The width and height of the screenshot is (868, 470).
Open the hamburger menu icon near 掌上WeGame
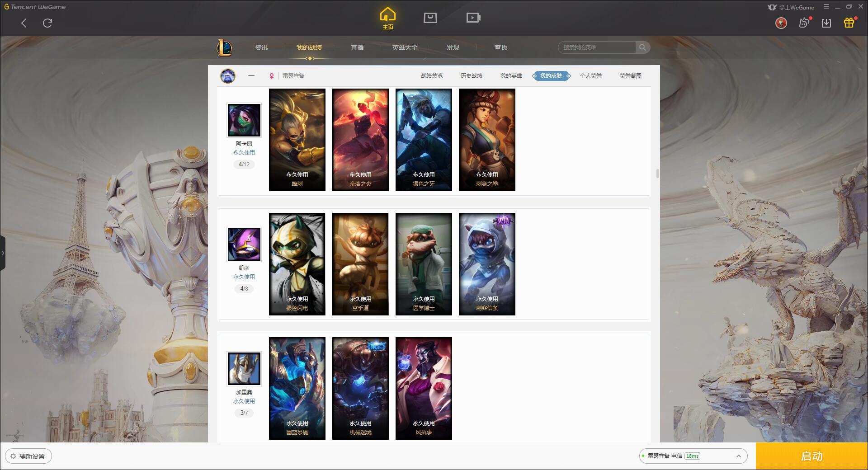click(x=826, y=7)
